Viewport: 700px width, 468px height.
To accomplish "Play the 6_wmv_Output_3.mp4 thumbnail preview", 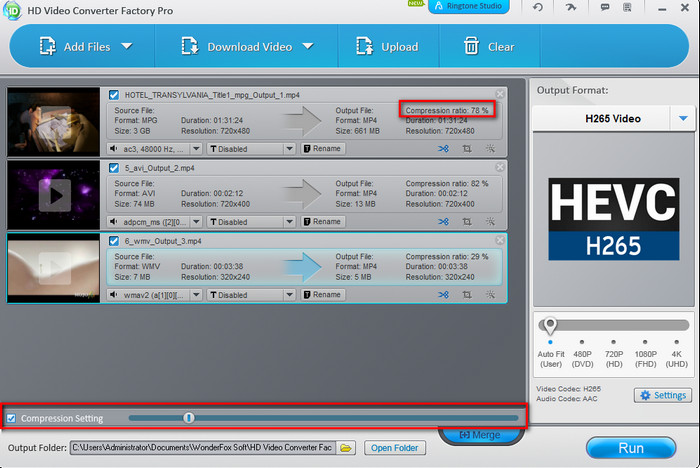I will [54, 268].
